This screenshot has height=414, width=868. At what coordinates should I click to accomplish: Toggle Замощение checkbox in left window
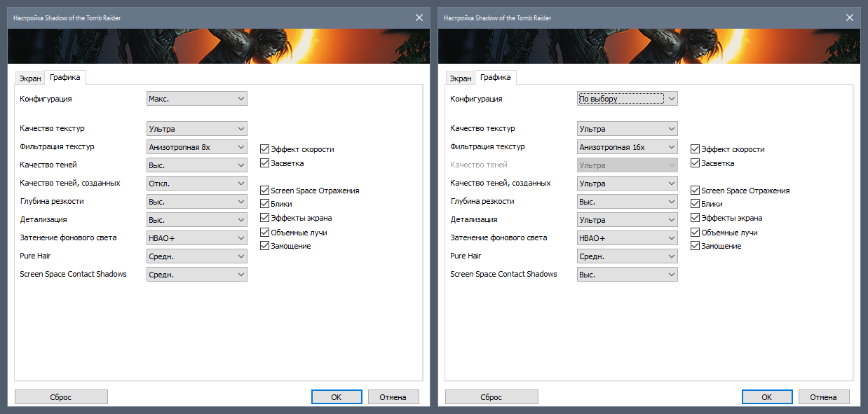tap(264, 246)
